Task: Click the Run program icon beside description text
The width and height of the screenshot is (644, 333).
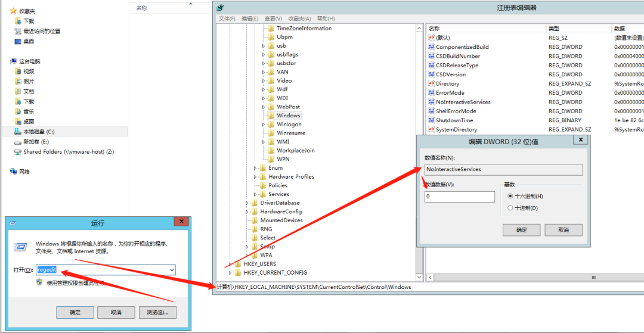Action: coord(20,247)
